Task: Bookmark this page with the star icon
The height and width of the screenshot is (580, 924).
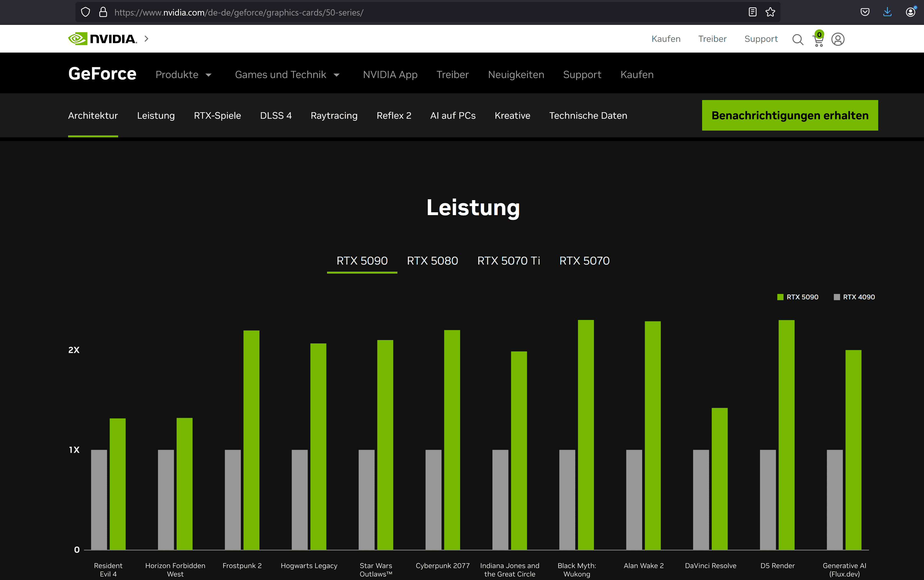Action: click(x=770, y=12)
